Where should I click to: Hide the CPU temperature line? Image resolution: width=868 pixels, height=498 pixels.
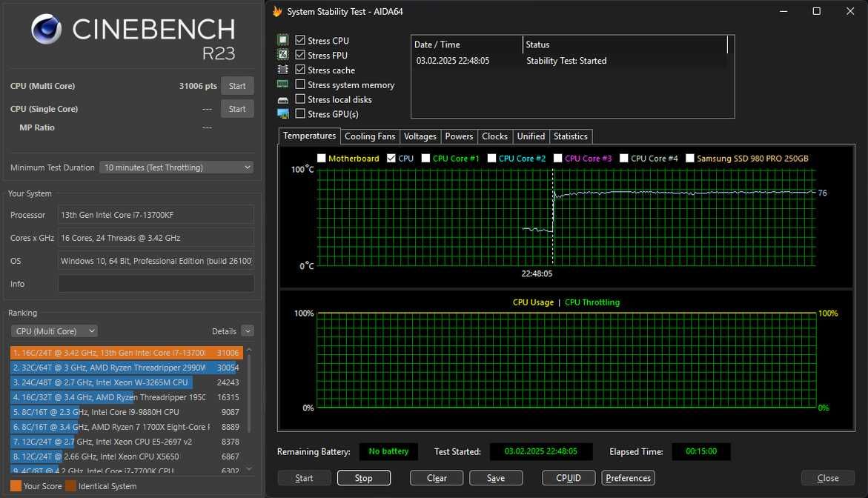(x=391, y=159)
